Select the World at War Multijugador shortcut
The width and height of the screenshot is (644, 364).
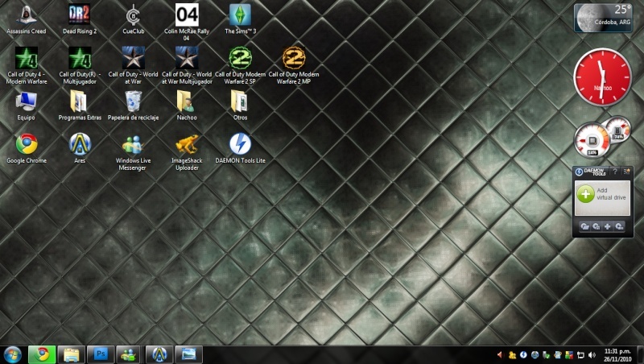[x=187, y=65]
